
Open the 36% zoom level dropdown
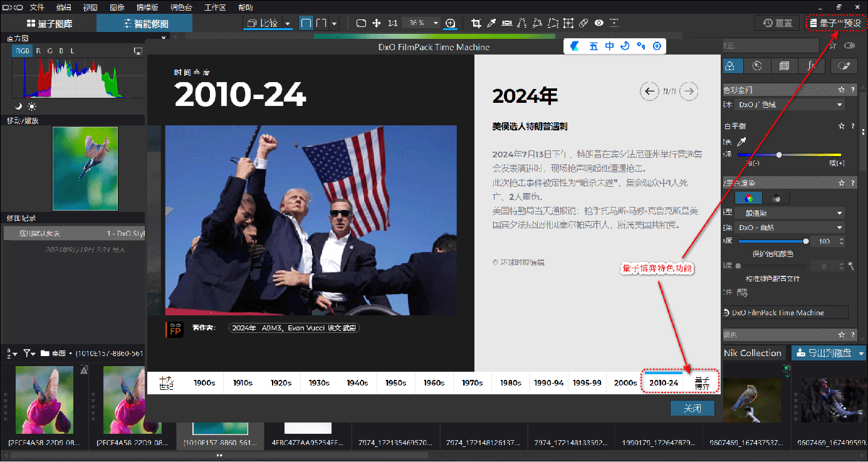436,23
